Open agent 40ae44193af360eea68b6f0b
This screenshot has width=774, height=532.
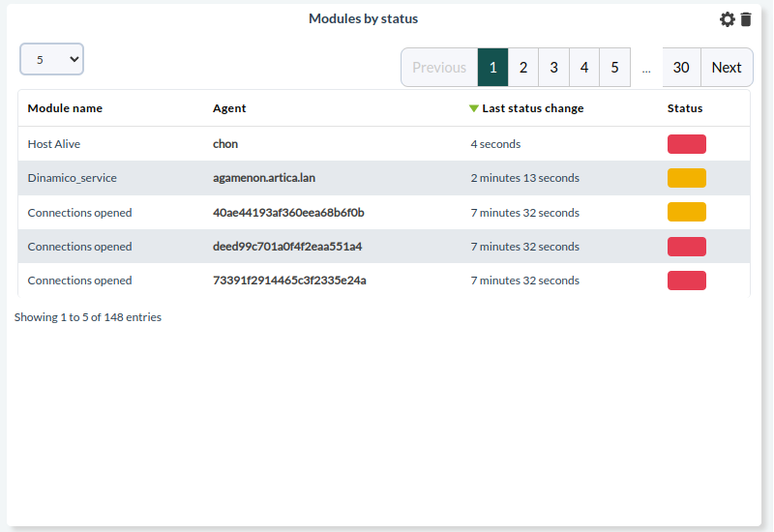(x=288, y=213)
